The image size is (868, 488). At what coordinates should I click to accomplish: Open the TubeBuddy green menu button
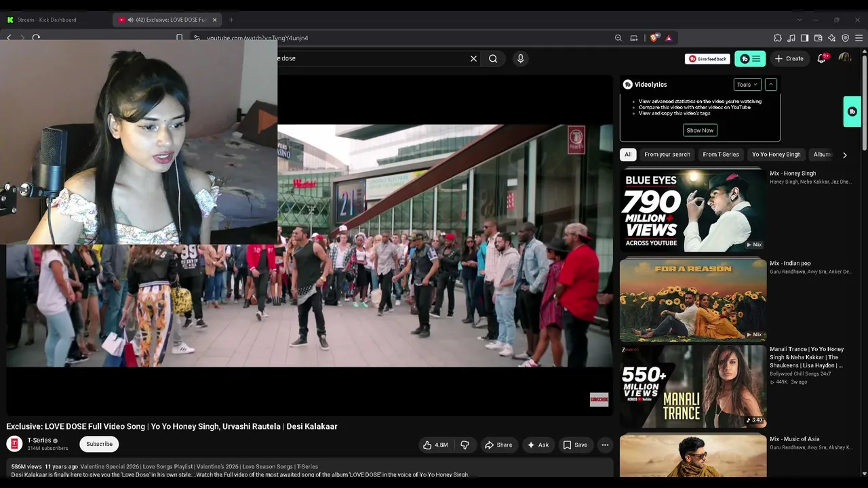(x=750, y=59)
